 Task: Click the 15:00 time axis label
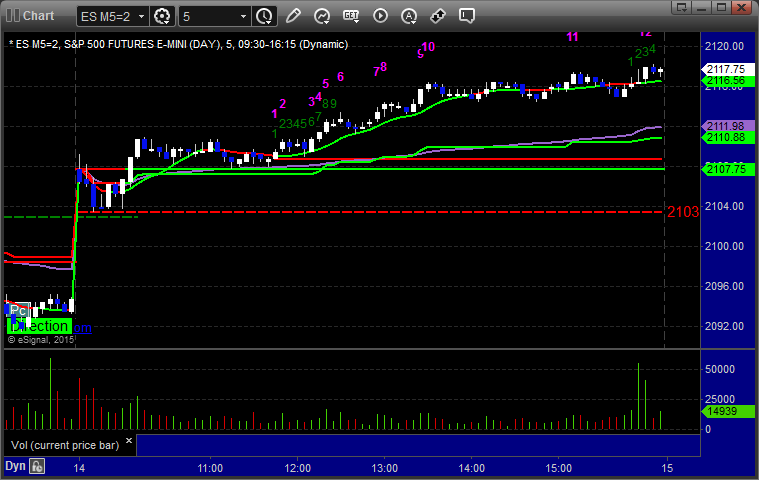(x=559, y=468)
